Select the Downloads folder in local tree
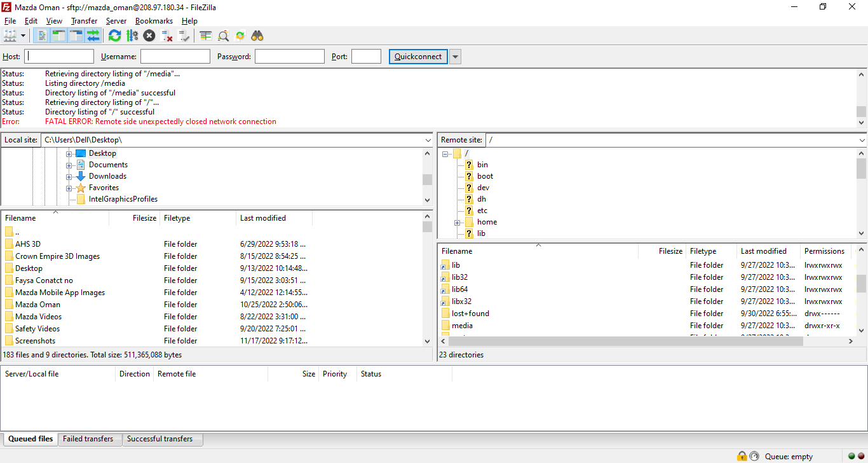 (x=107, y=176)
